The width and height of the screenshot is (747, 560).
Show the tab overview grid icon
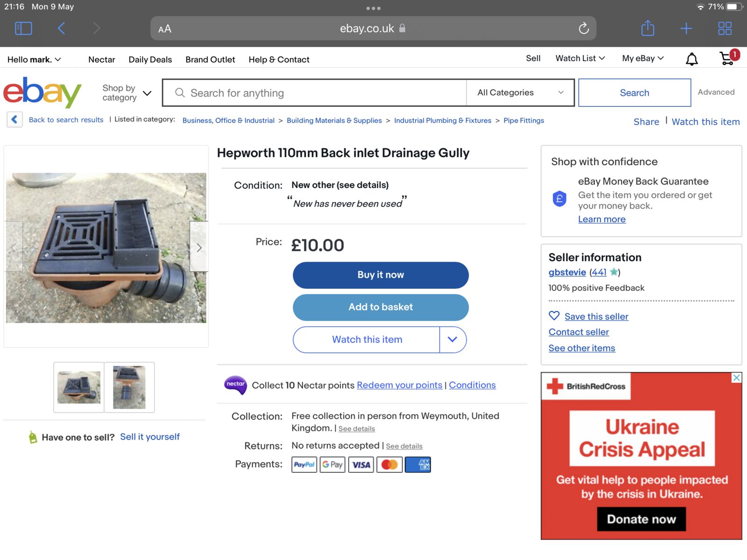tap(725, 28)
